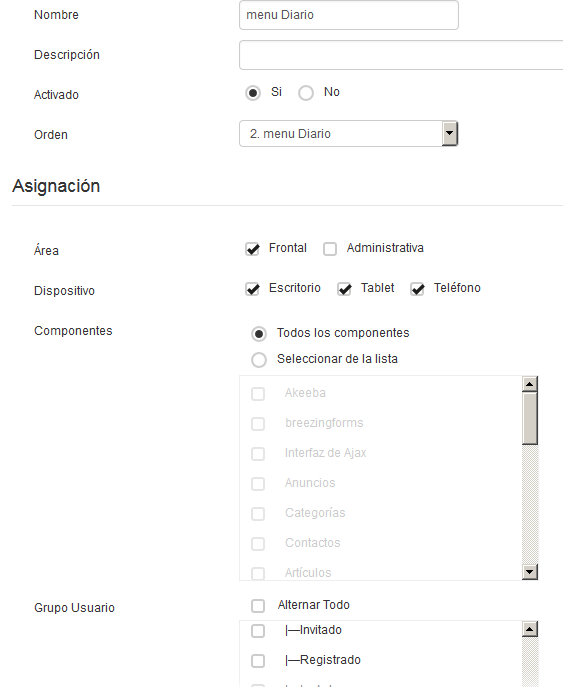Enable the Administrativa area checkbox
Image resolution: width=563 pixels, height=687 pixels.
click(x=330, y=249)
